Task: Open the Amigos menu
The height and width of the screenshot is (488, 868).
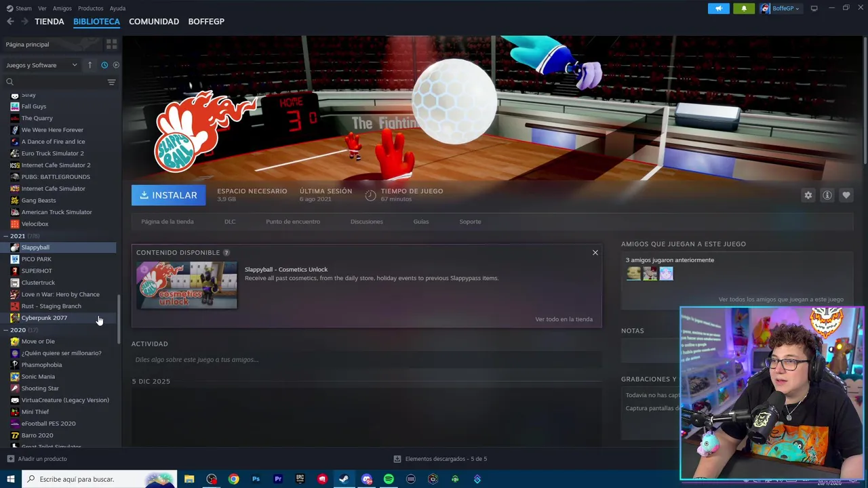Action: coord(62,8)
